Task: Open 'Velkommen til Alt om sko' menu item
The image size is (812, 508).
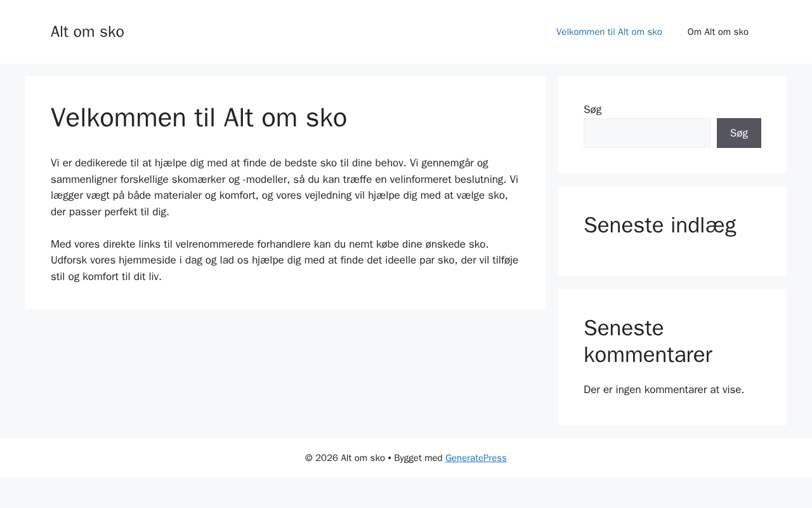Action: coord(609,32)
